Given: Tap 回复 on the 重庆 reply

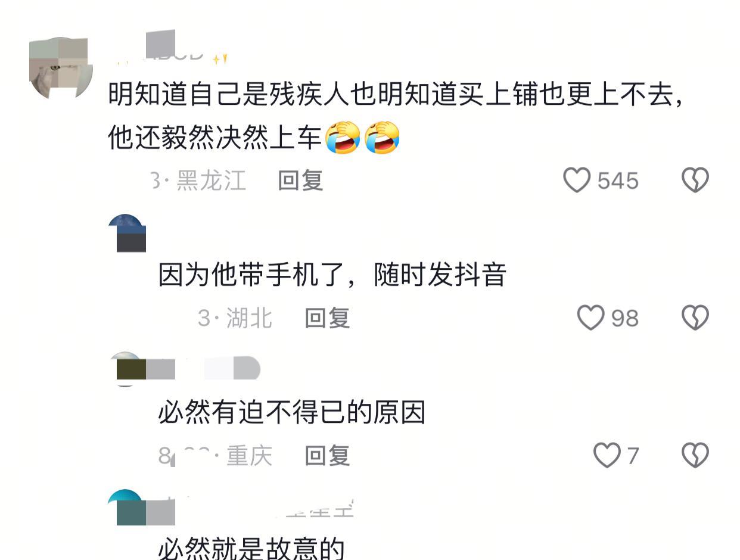Looking at the screenshot, I should coord(327,455).
